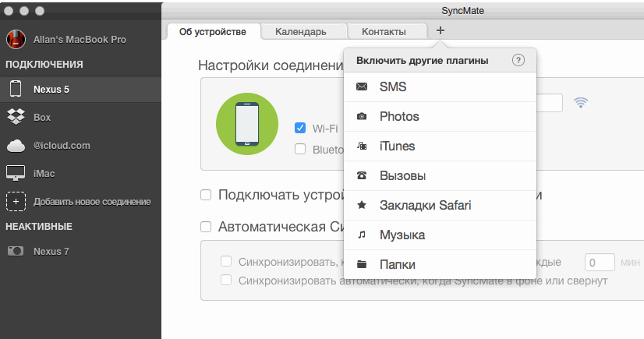The width and height of the screenshot is (644, 339).
Task: Select the Nexus 5 phone icon
Action: [16, 89]
